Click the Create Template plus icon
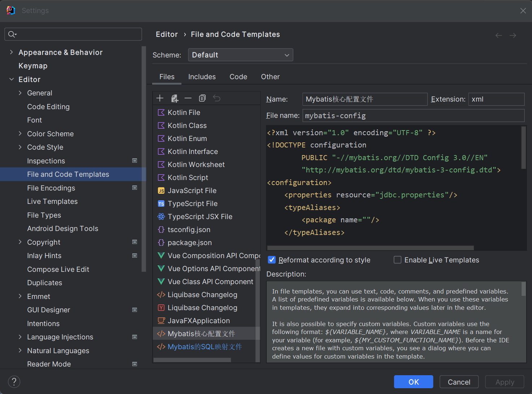The image size is (532, 394). click(x=160, y=98)
